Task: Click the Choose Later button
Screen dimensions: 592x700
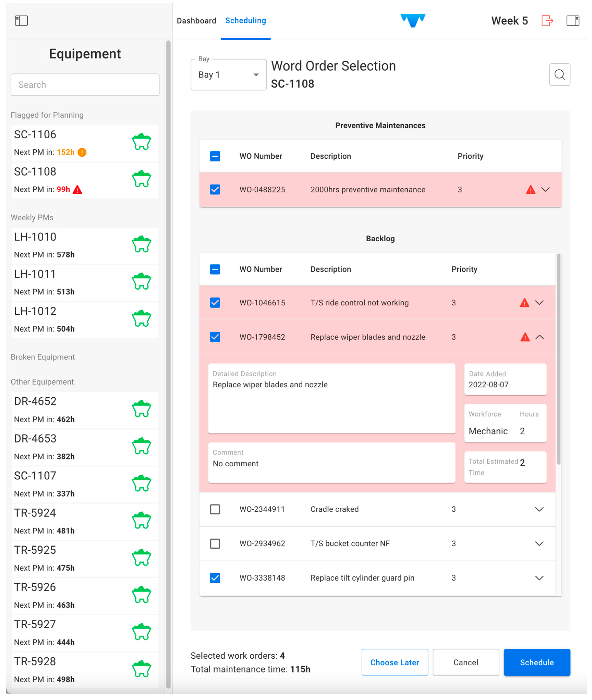Action: tap(394, 662)
